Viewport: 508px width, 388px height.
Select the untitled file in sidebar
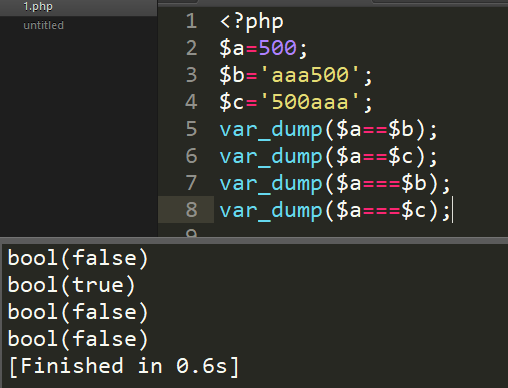(43, 25)
